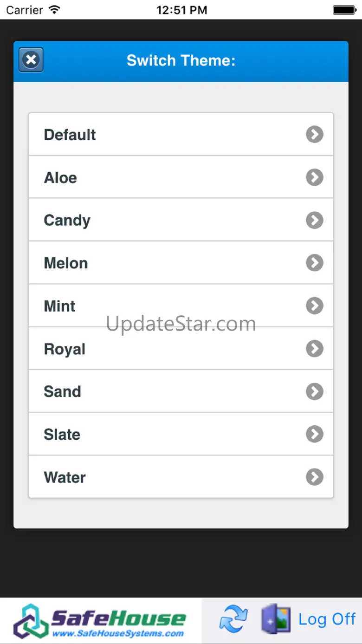
Task: Click the arrow icon beside Mint
Action: pyautogui.click(x=314, y=306)
